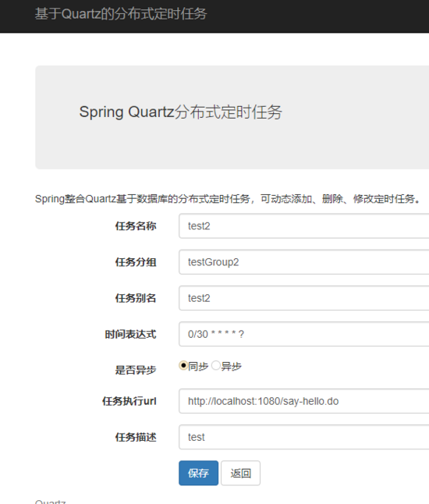
Task: Click the 任务分组 label
Action: pyautogui.click(x=136, y=262)
